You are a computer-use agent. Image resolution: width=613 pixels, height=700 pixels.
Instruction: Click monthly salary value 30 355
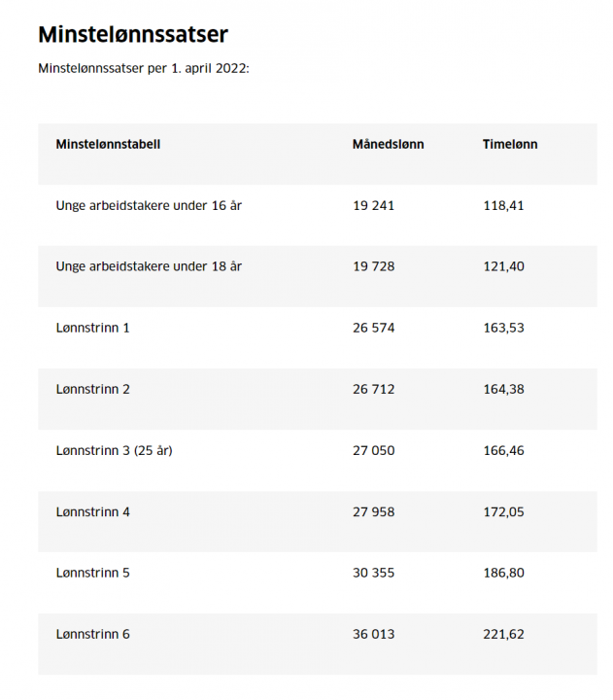374,573
